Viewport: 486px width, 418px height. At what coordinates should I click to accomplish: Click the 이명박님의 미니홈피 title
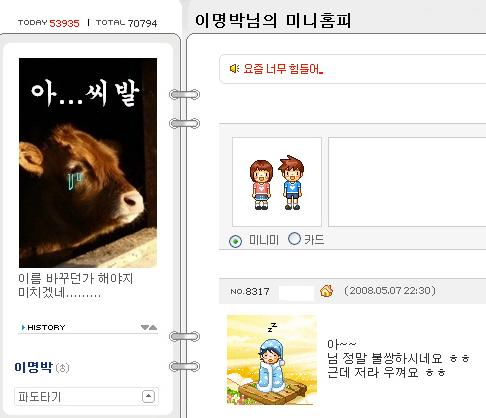tap(273, 20)
